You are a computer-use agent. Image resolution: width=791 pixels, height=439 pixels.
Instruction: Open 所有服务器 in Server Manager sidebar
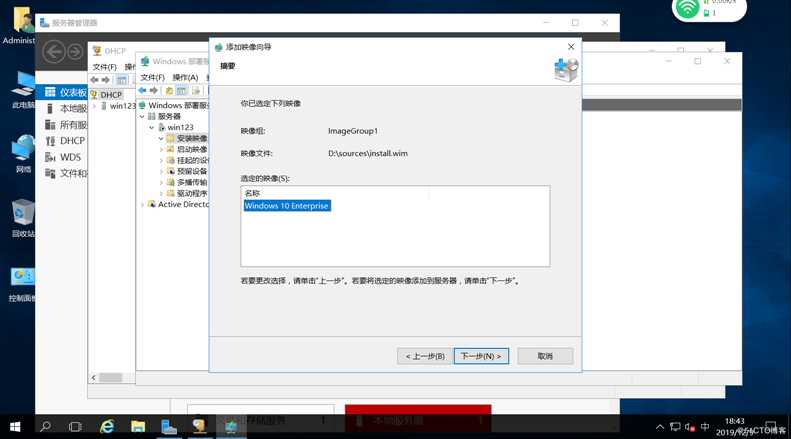click(x=66, y=125)
